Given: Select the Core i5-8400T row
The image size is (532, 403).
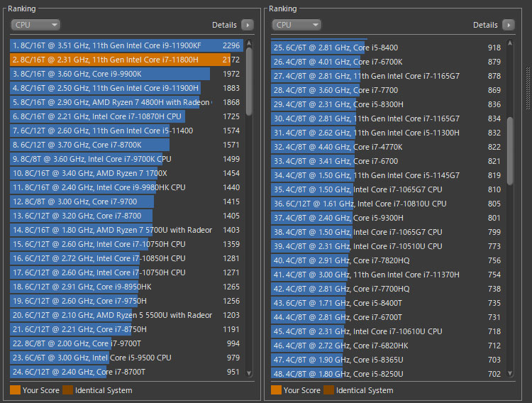Looking at the screenshot, I should [x=387, y=303].
